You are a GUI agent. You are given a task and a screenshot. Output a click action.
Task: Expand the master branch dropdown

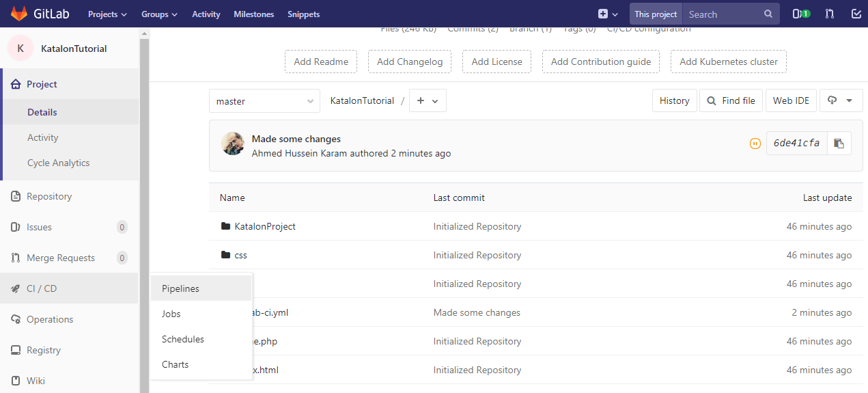coord(264,101)
